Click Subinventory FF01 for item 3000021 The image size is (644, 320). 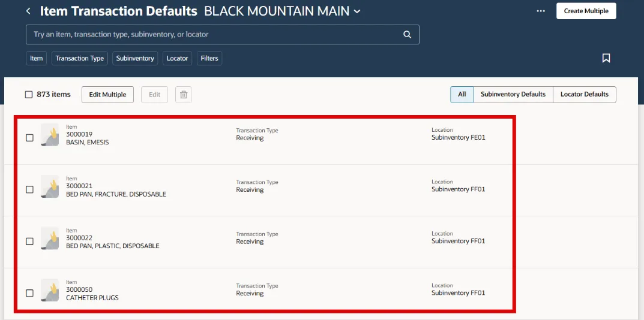[459, 189]
